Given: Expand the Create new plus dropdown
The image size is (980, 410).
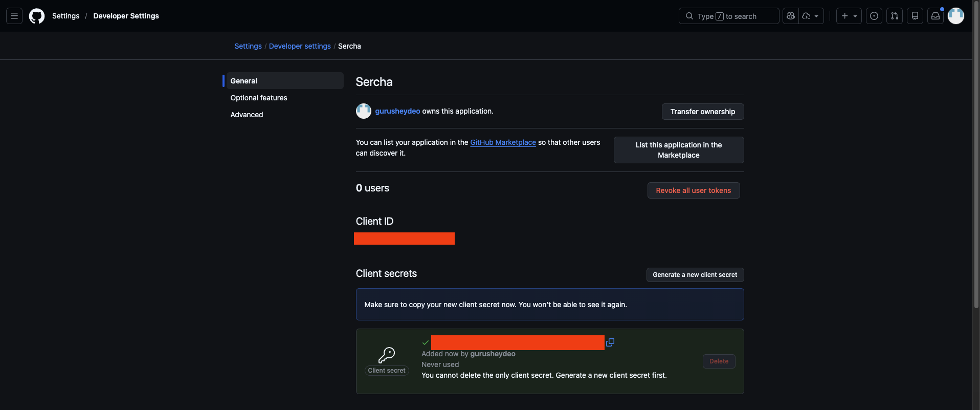Looking at the screenshot, I should [x=849, y=16].
